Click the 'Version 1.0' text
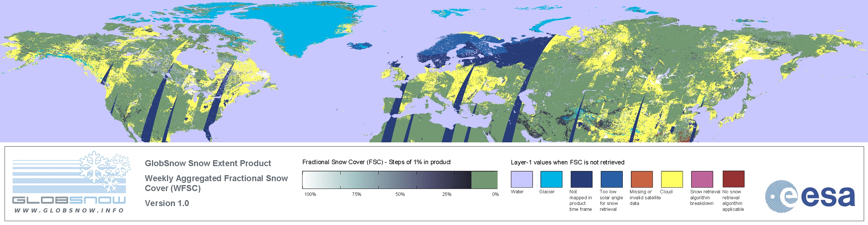The width and height of the screenshot is (868, 225). coord(167,203)
